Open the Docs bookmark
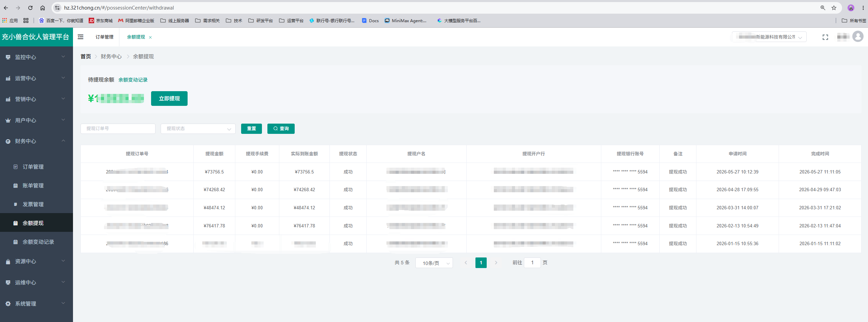This screenshot has width=868, height=322. [x=370, y=20]
